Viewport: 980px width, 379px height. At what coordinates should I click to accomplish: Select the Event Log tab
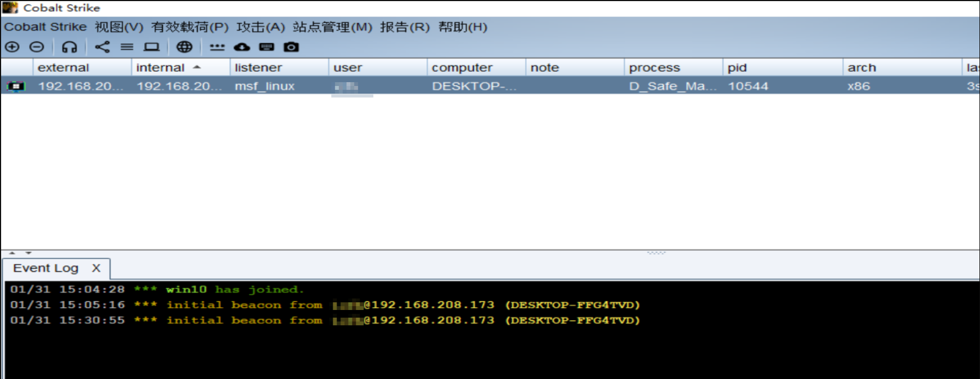(x=46, y=268)
